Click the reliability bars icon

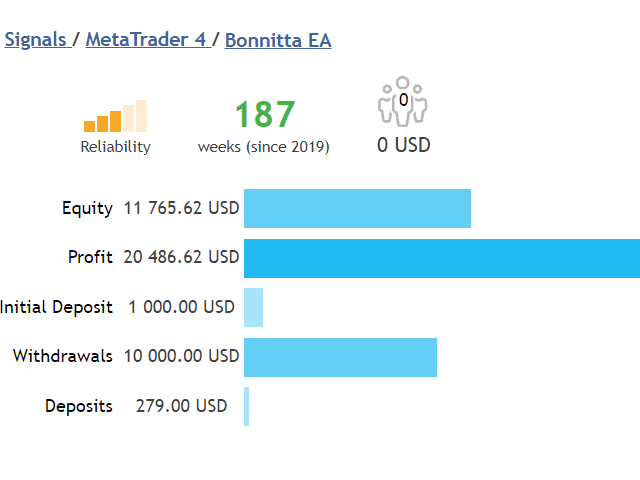[115, 116]
